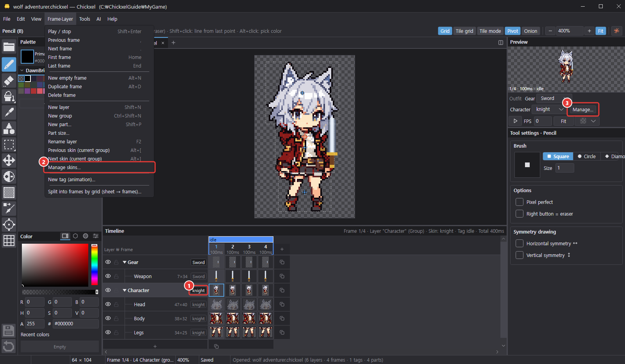Click the rainbow hue slider
The image size is (625, 364).
pos(94,264)
